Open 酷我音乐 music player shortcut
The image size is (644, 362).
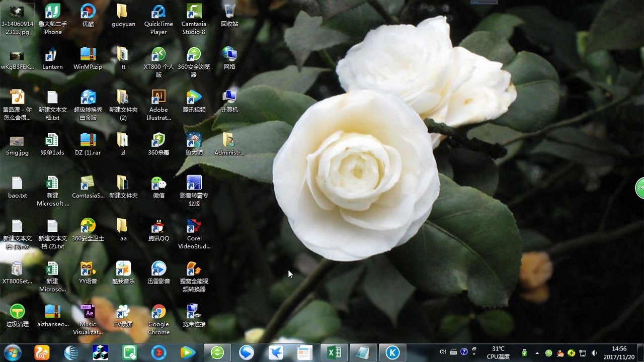123,273
